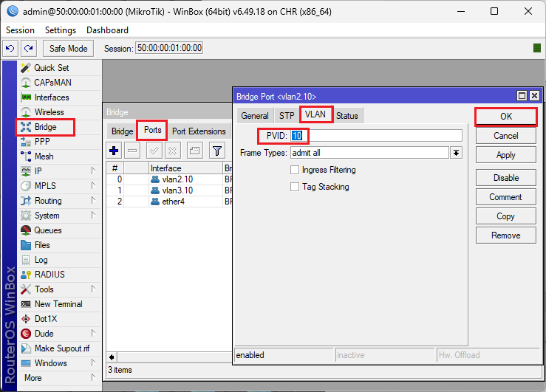The height and width of the screenshot is (392, 546).
Task: Open the Dude sidebar entry
Action: click(44, 334)
